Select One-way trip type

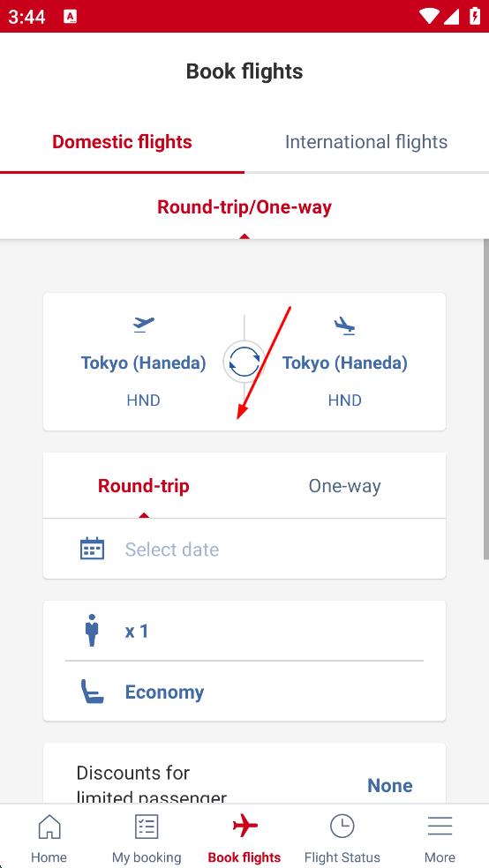[x=344, y=486]
